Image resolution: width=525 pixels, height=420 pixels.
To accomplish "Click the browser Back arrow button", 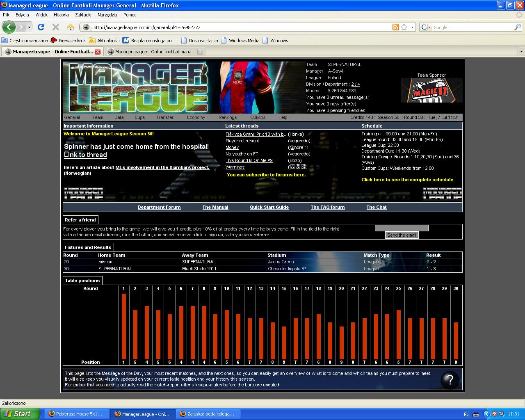I will pyautogui.click(x=9, y=27).
